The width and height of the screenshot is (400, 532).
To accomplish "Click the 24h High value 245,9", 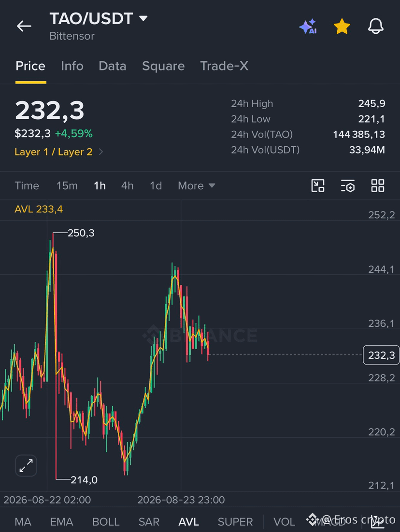I will (371, 103).
